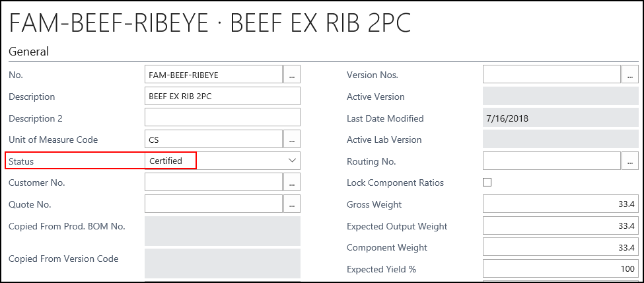Click ellipsis button next to Routing No.
This screenshot has height=283, width=644.
[629, 161]
